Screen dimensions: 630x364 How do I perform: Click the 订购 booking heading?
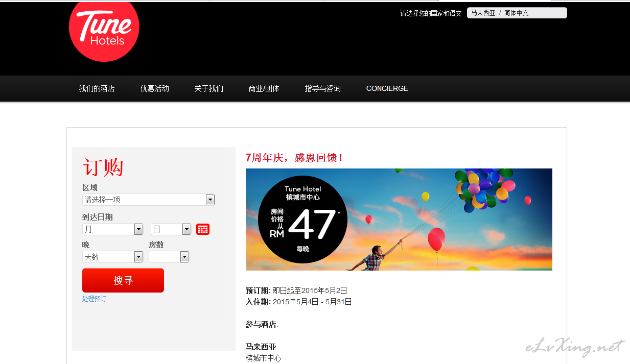pyautogui.click(x=103, y=167)
